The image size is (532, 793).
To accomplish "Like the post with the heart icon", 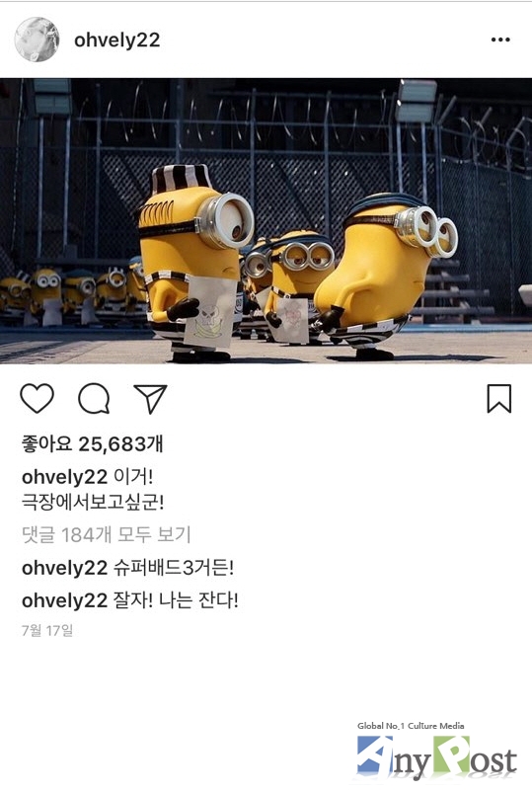I will (x=37, y=398).
